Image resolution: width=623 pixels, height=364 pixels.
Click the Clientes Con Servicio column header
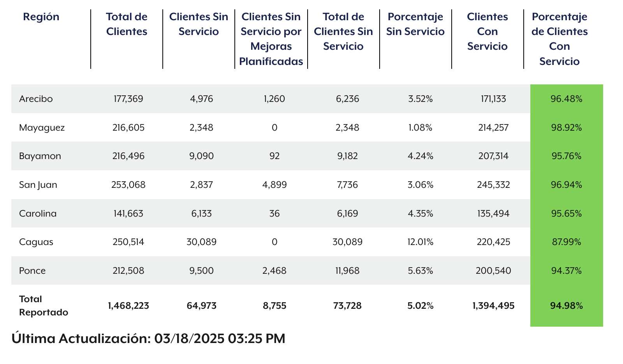(x=487, y=31)
